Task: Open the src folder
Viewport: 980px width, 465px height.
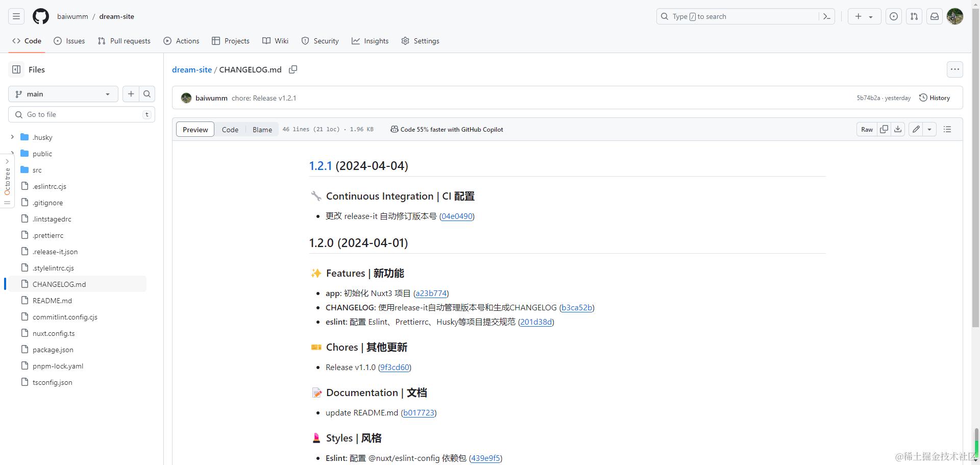Action: pos(37,170)
